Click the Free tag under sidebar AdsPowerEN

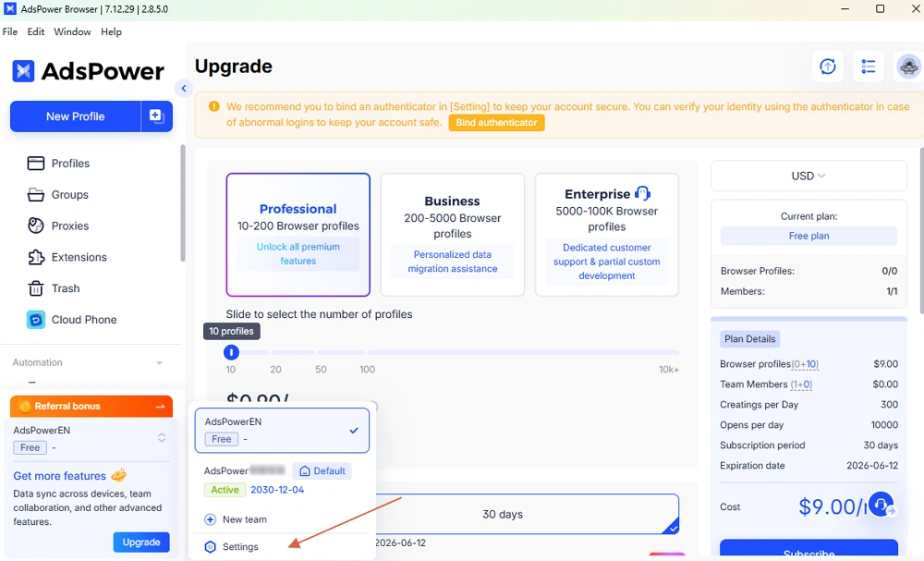(30, 448)
